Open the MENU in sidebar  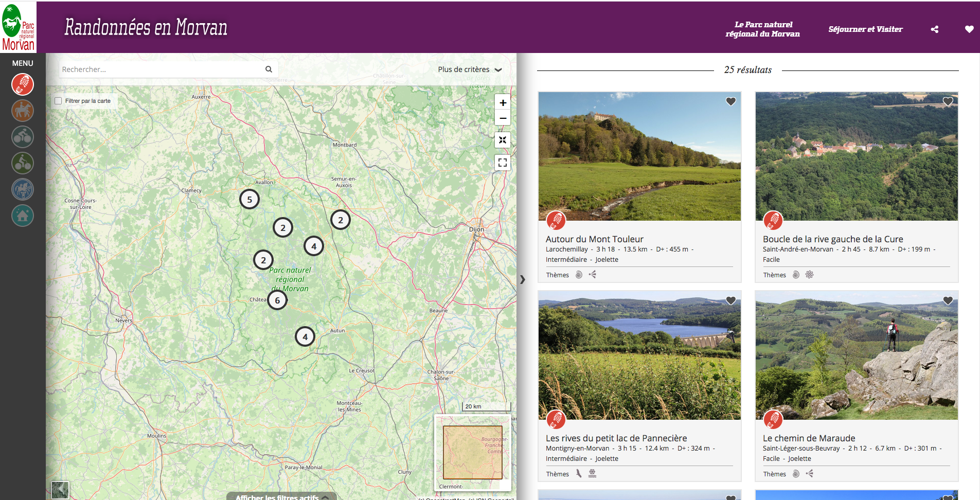coord(23,63)
